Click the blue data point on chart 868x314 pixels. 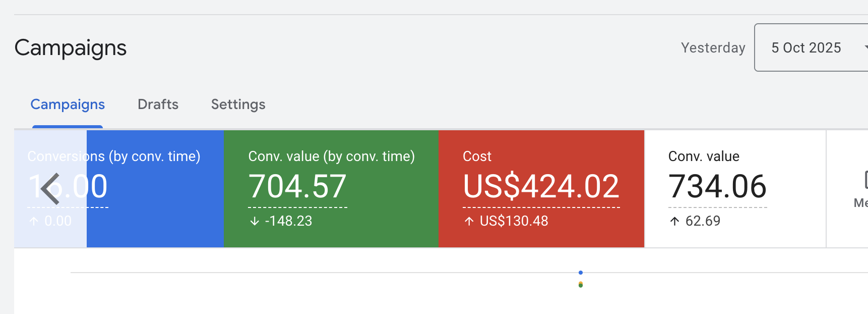click(581, 273)
